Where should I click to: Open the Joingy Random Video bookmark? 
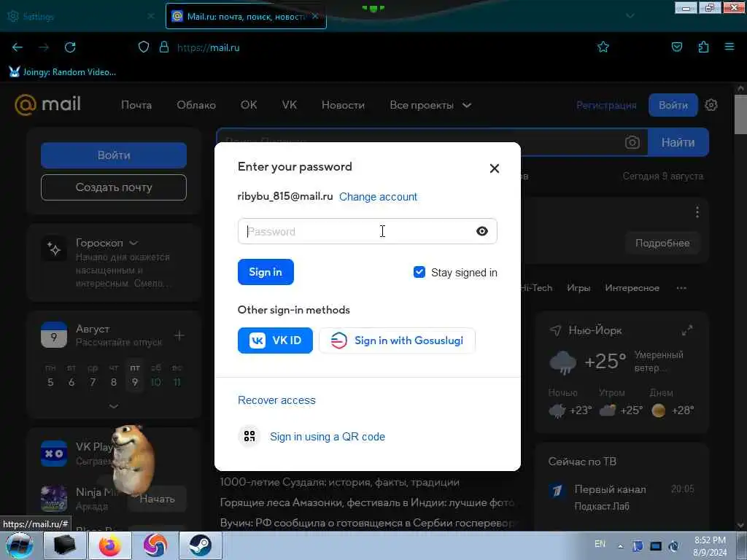[63, 72]
